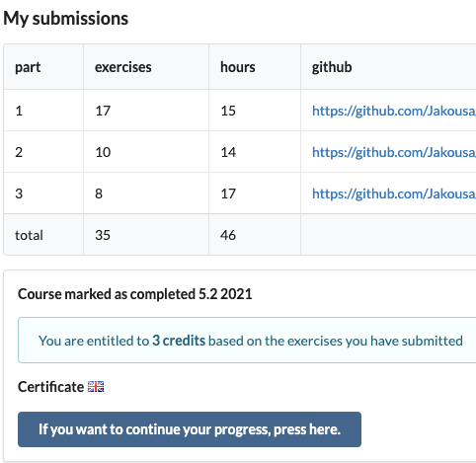The width and height of the screenshot is (476, 463).
Task: Select the exercises value 17 in part 1
Action: tap(103, 111)
